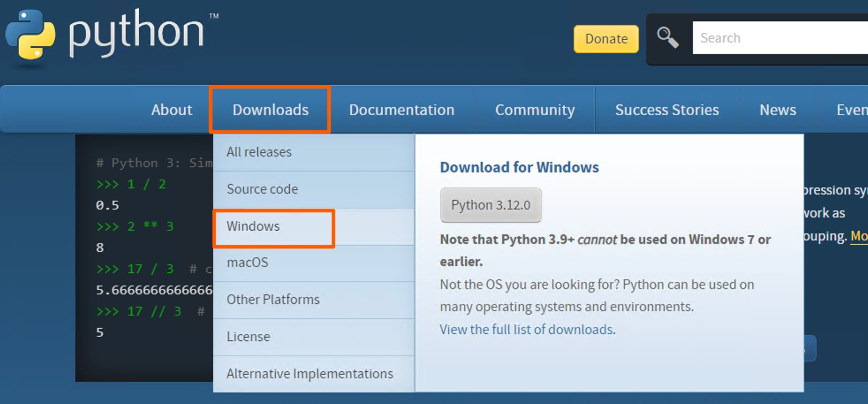Open the News navigation item
This screenshot has height=404, width=868.
click(x=778, y=110)
